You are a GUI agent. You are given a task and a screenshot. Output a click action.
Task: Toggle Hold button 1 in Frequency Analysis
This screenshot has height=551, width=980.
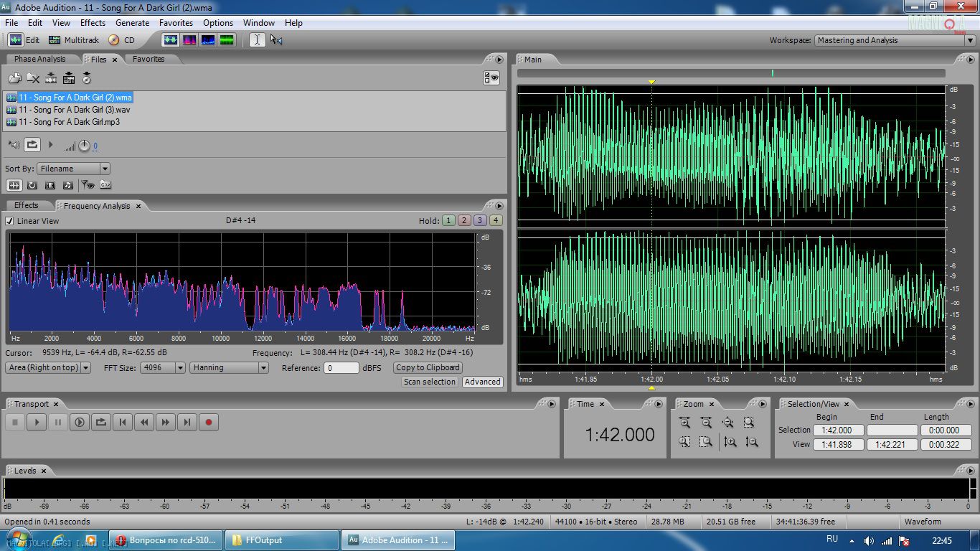click(x=448, y=220)
